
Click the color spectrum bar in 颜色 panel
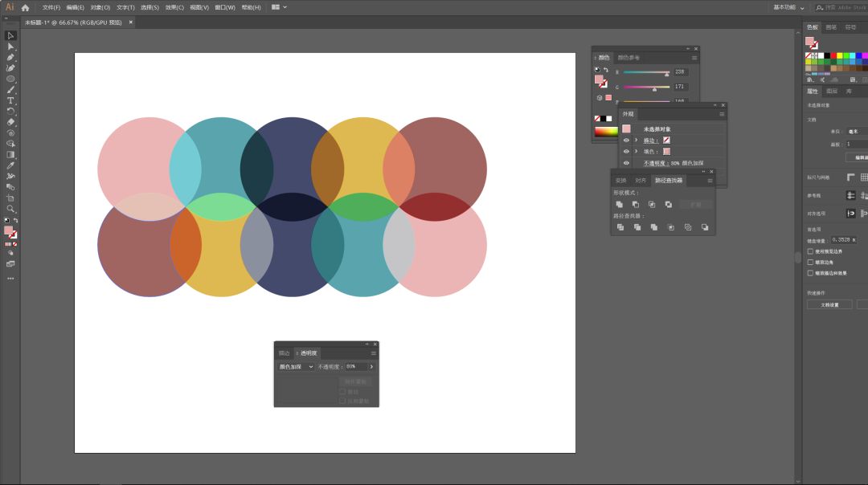pyautogui.click(x=605, y=132)
